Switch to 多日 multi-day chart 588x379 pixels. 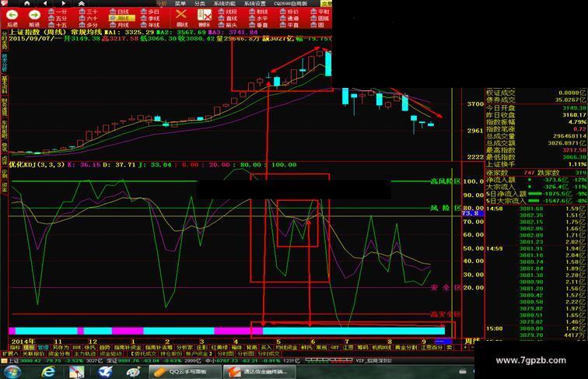(149, 12)
